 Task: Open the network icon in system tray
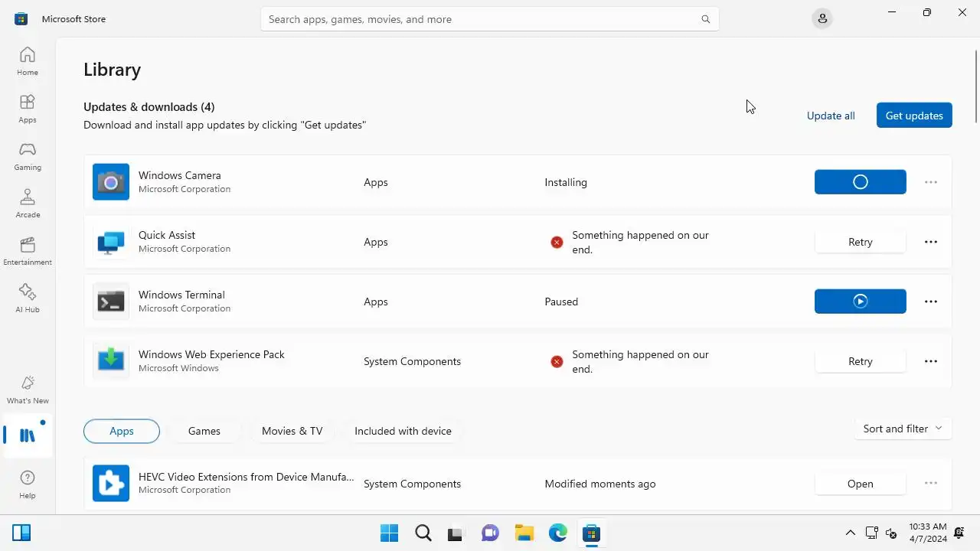871,533
